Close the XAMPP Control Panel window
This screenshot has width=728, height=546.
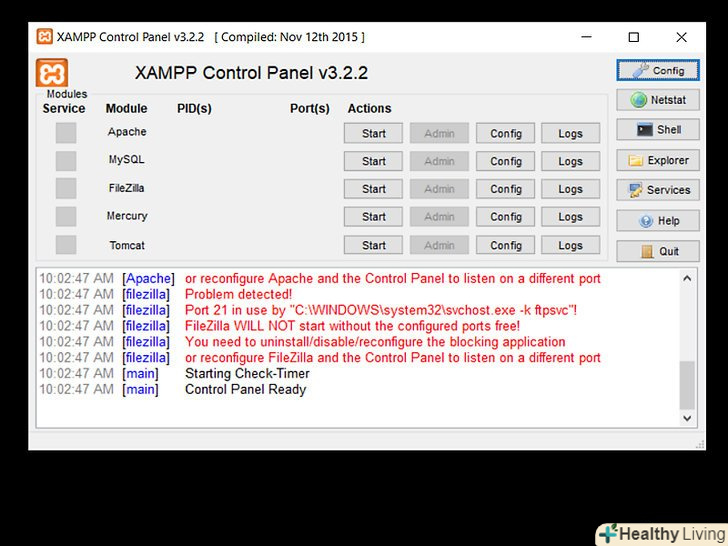(681, 37)
